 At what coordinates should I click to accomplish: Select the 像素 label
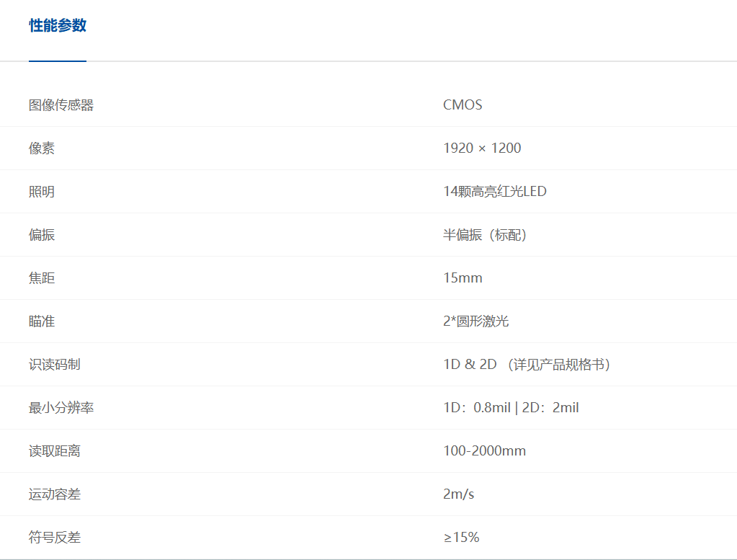coord(42,148)
